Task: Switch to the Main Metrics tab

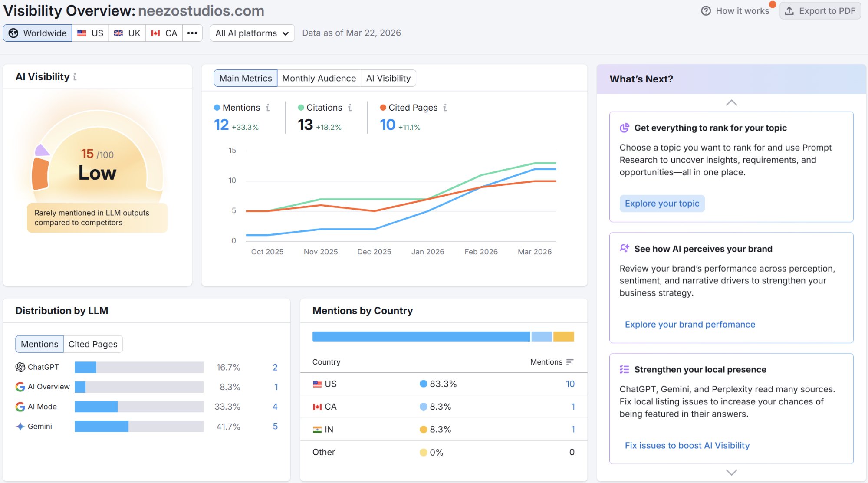Action: point(246,78)
